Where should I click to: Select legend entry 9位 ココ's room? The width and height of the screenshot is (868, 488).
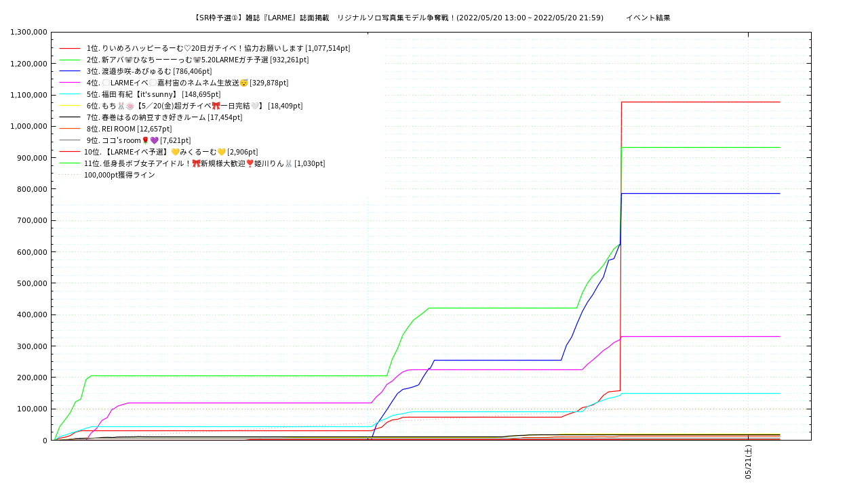pos(138,140)
